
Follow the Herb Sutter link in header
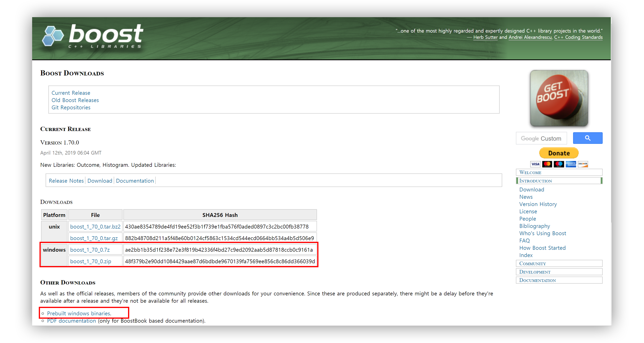click(485, 37)
